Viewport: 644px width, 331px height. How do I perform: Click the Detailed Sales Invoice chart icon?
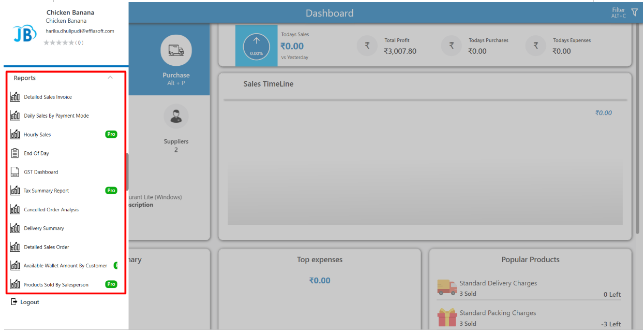pyautogui.click(x=15, y=97)
